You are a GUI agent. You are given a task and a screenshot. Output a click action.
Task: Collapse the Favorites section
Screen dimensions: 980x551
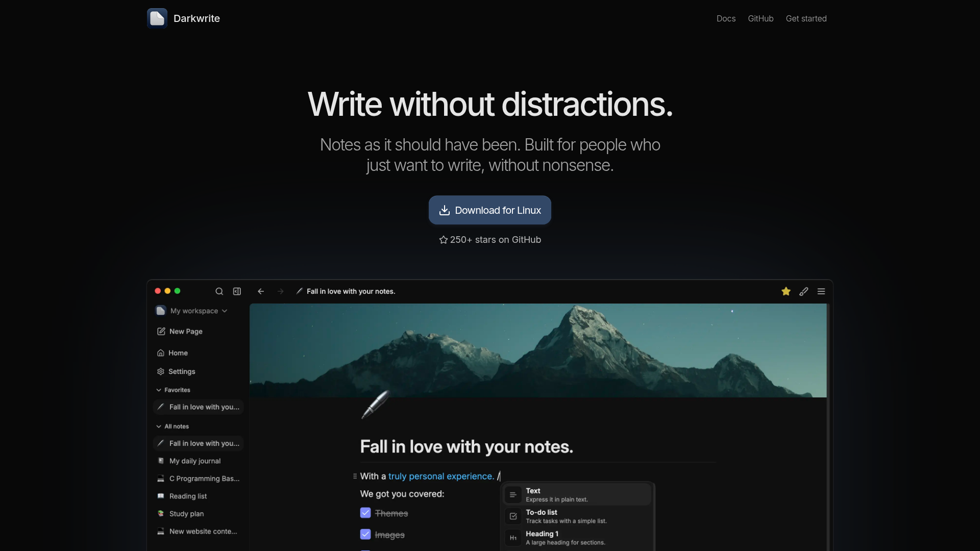coord(173,390)
